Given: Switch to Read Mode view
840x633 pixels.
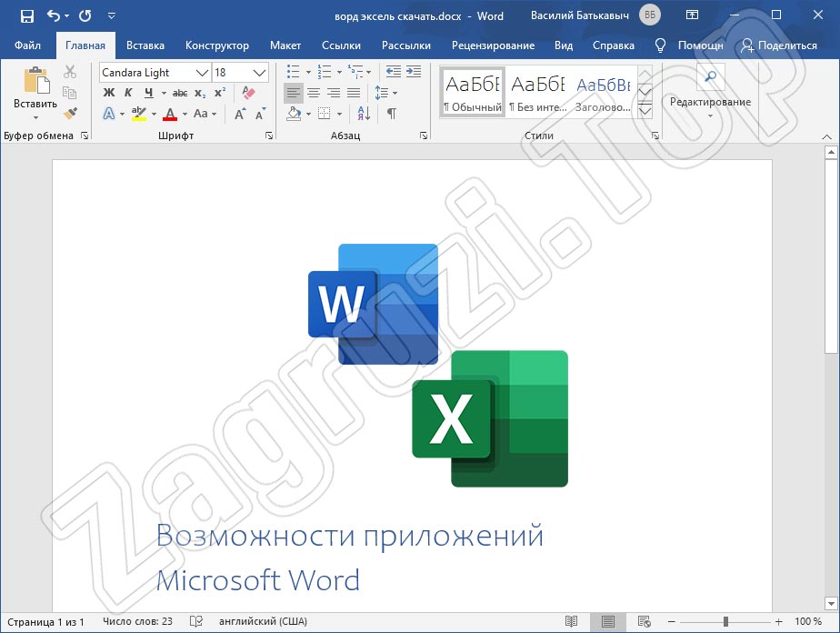Looking at the screenshot, I should click(571, 621).
